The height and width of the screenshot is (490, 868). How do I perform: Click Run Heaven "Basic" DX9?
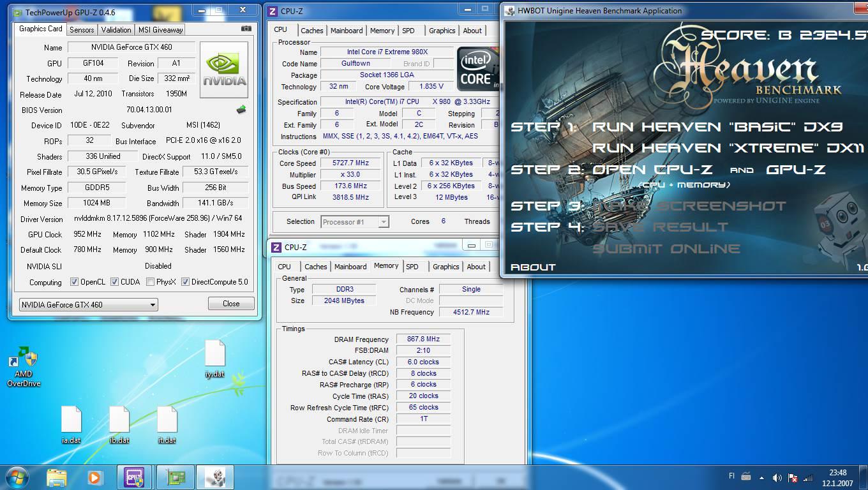[718, 126]
